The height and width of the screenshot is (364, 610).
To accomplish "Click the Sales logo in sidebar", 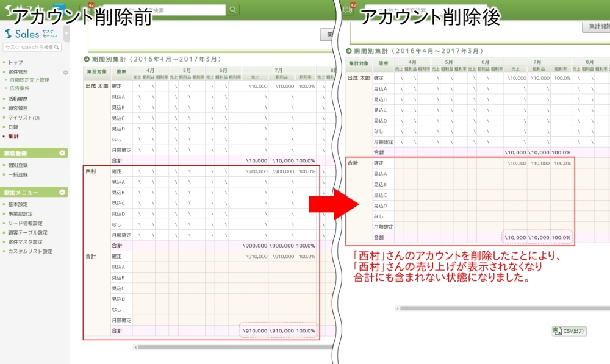I will 30,35.
